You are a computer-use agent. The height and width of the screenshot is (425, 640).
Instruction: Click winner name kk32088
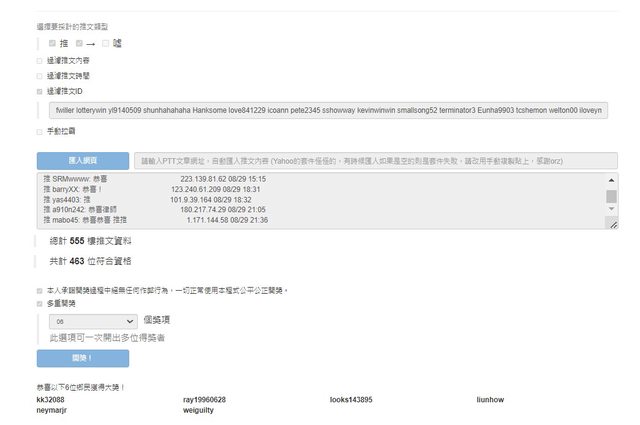click(x=50, y=399)
